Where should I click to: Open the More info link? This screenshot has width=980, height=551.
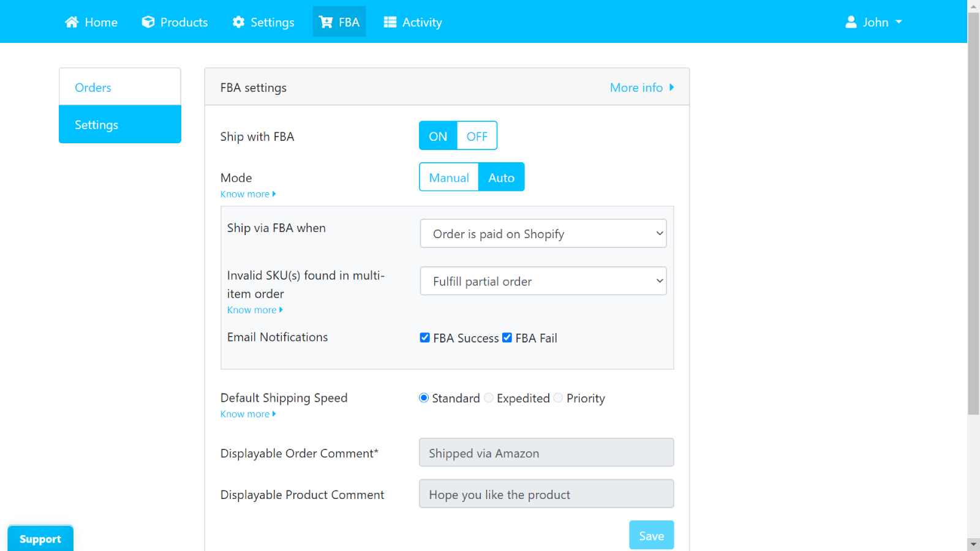tap(637, 87)
